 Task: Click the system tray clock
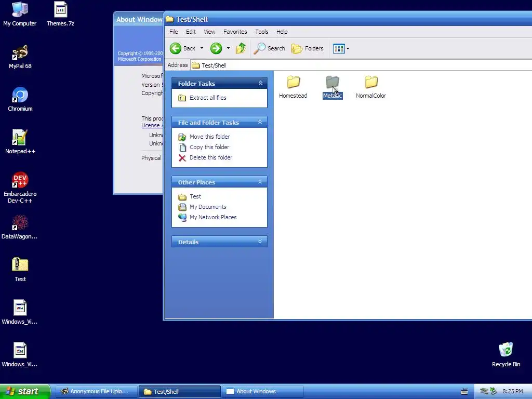click(513, 392)
